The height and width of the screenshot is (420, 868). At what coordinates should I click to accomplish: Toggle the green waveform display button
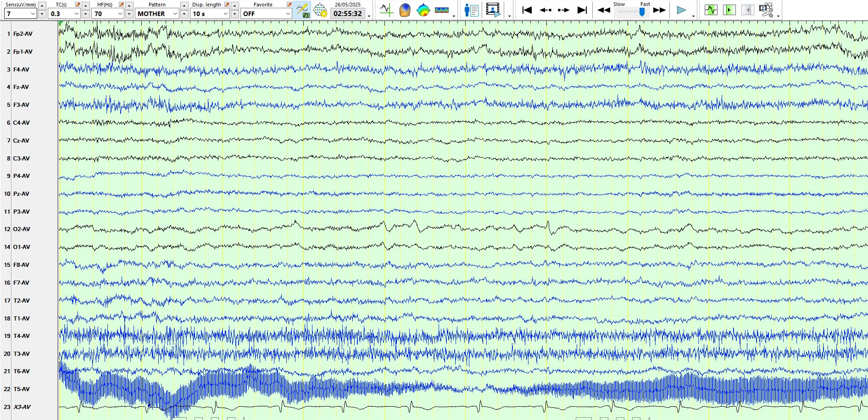click(711, 10)
